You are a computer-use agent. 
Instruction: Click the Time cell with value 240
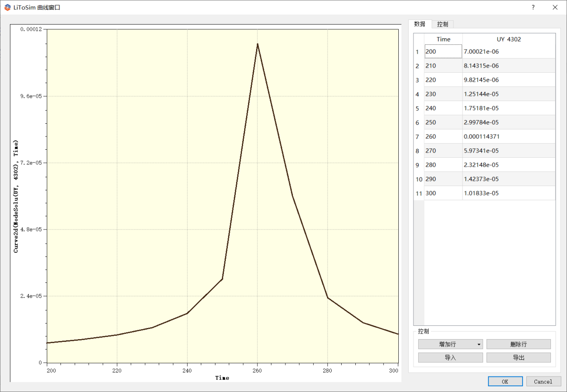443,108
